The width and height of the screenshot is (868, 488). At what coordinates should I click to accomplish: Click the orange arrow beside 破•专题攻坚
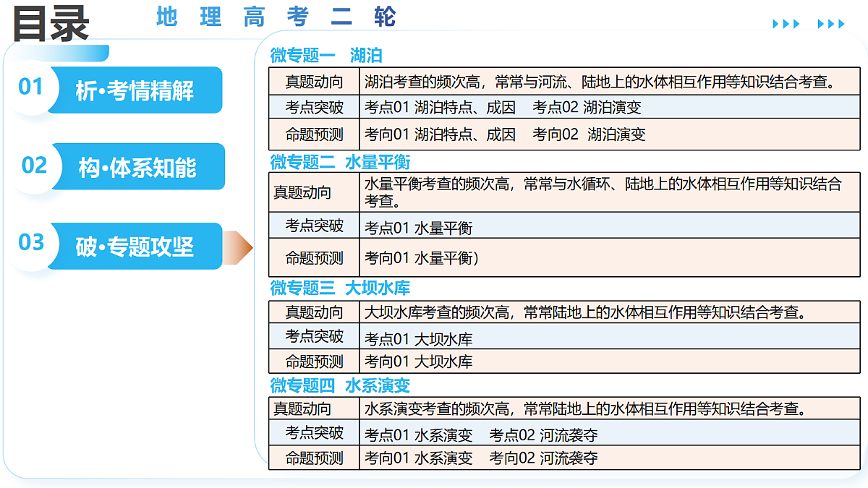coord(238,248)
